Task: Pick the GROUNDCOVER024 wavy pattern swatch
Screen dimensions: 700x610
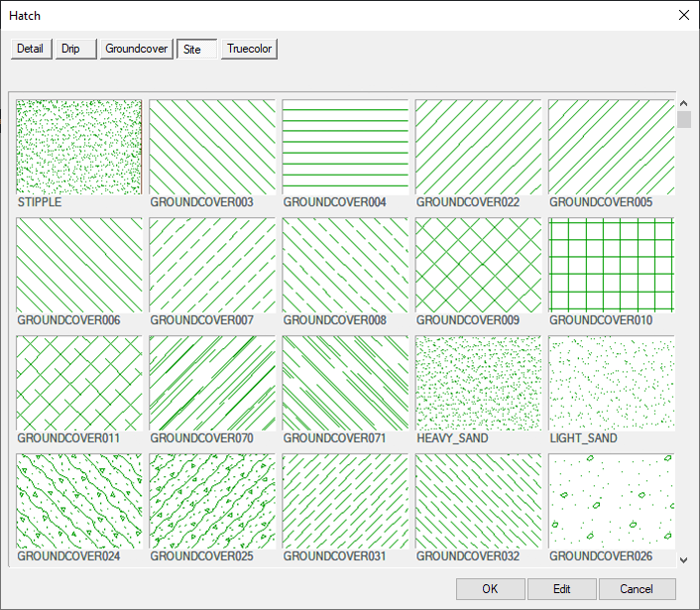Action: click(79, 501)
